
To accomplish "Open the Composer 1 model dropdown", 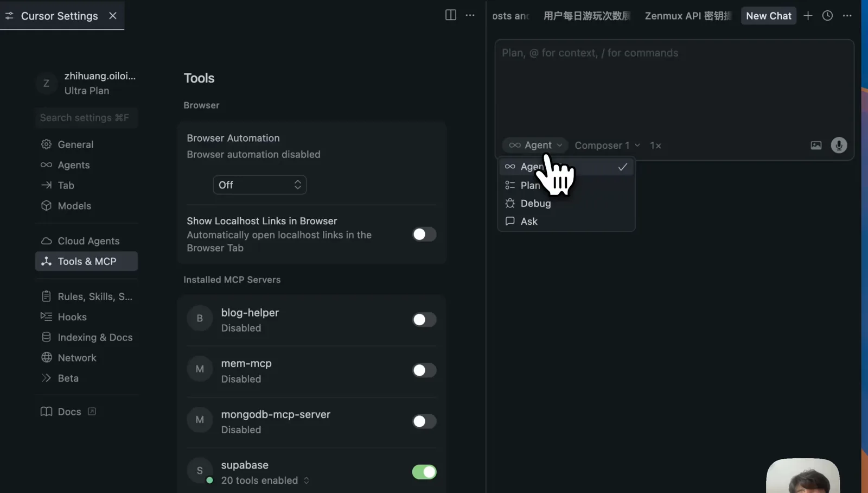I will (608, 146).
